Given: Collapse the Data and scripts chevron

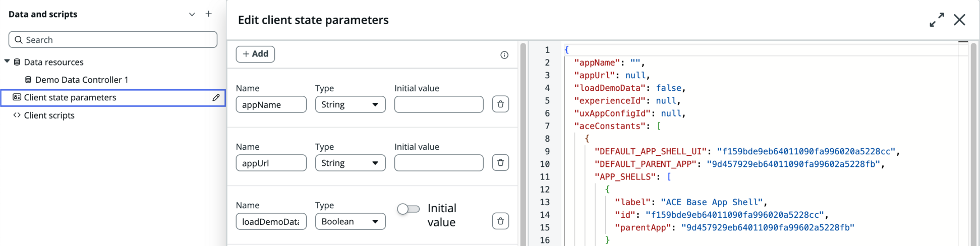Looking at the screenshot, I should coord(192,15).
